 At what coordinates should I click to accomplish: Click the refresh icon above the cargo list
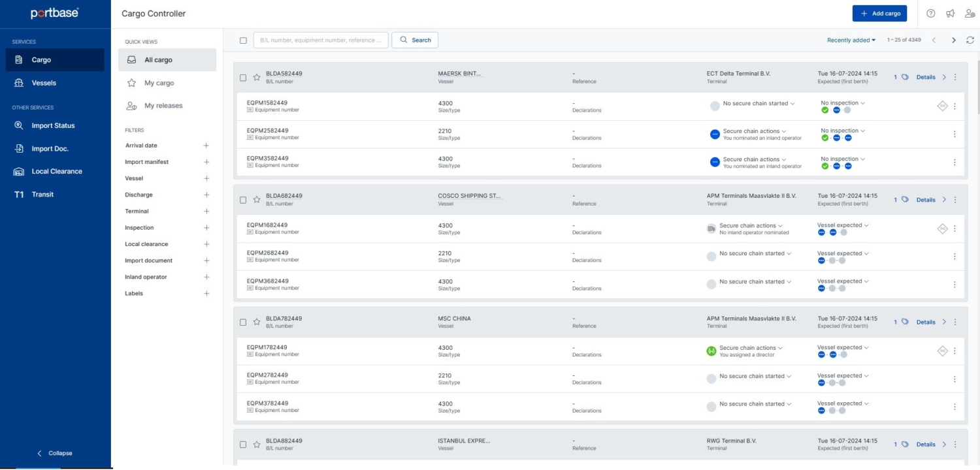[972, 40]
